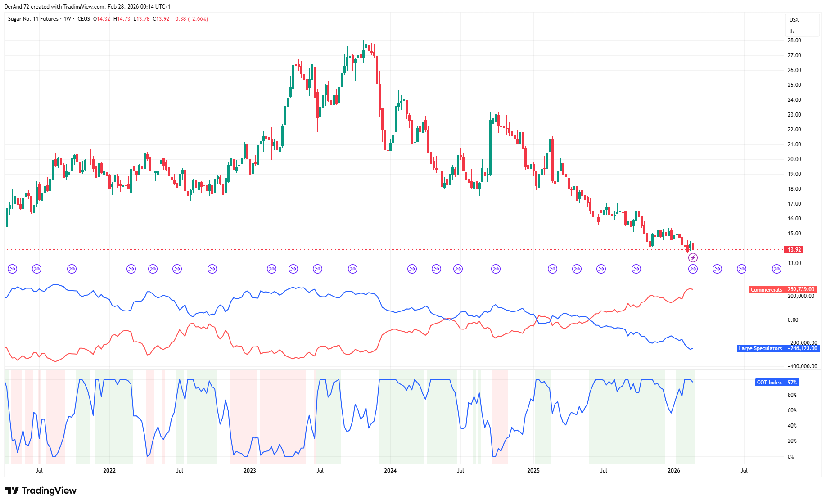Click the third rollover marker from the left
Viewport: 826px width, 504px height.
pyautogui.click(x=72, y=269)
